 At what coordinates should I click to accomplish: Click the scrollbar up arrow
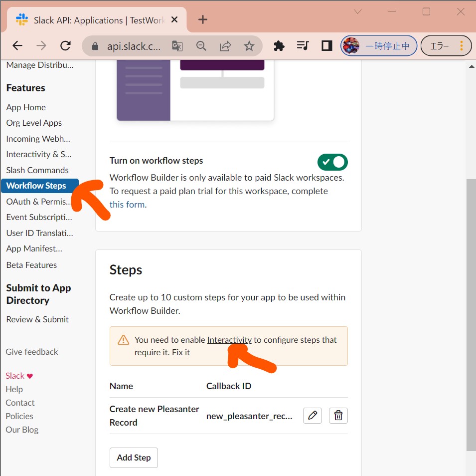(471, 66)
